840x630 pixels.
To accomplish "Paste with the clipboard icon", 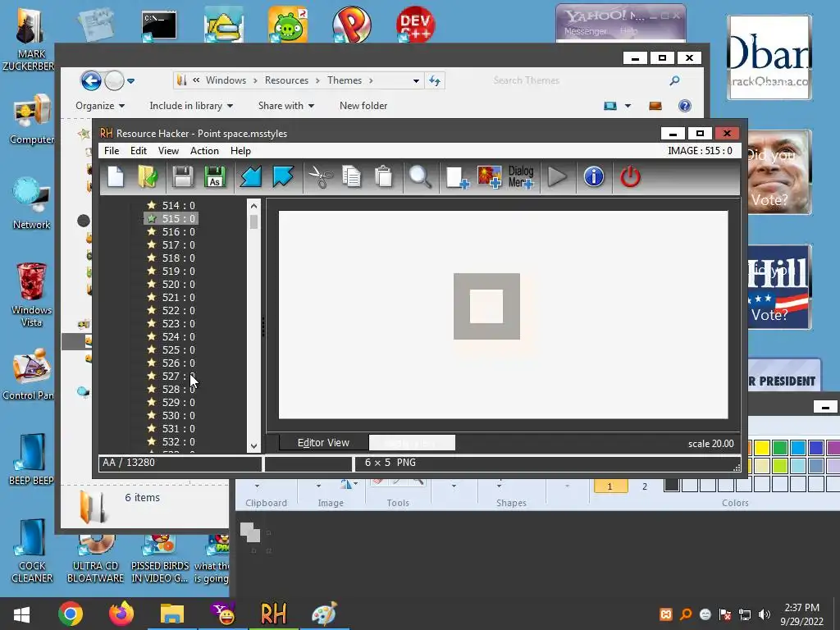I will click(x=384, y=177).
